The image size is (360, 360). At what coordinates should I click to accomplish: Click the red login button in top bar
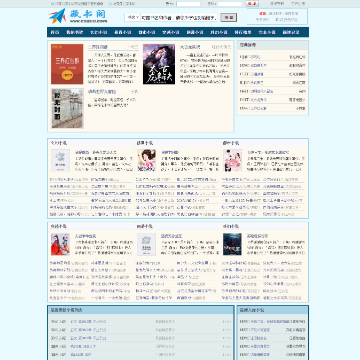click(x=252, y=4)
